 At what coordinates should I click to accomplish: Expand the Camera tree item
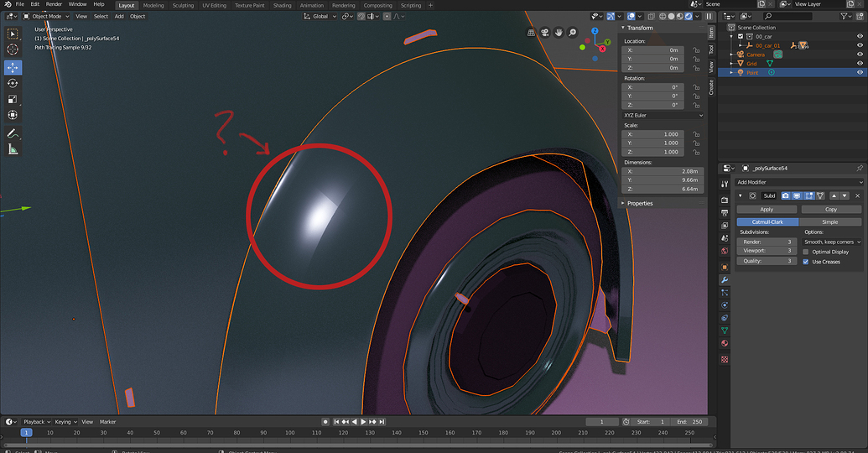click(x=732, y=55)
